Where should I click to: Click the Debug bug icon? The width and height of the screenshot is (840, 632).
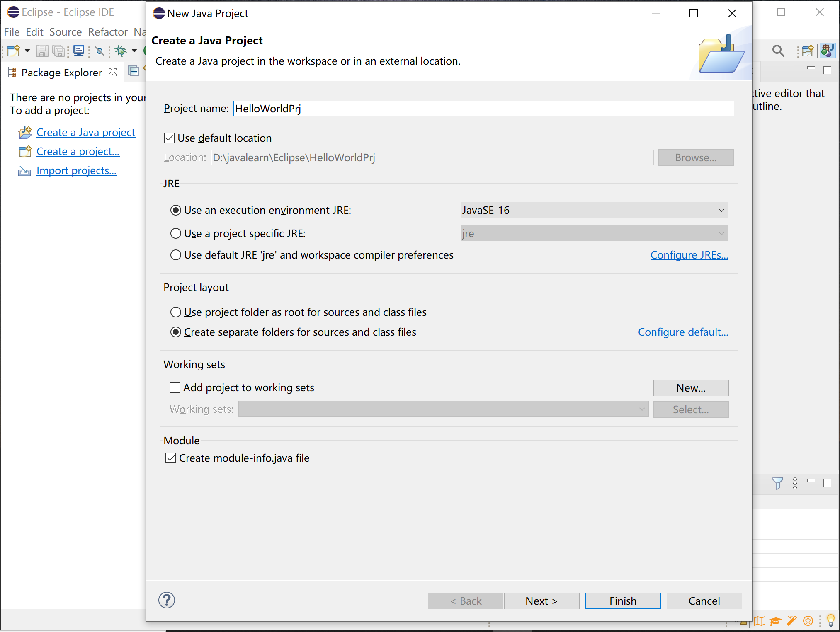pyautogui.click(x=121, y=51)
